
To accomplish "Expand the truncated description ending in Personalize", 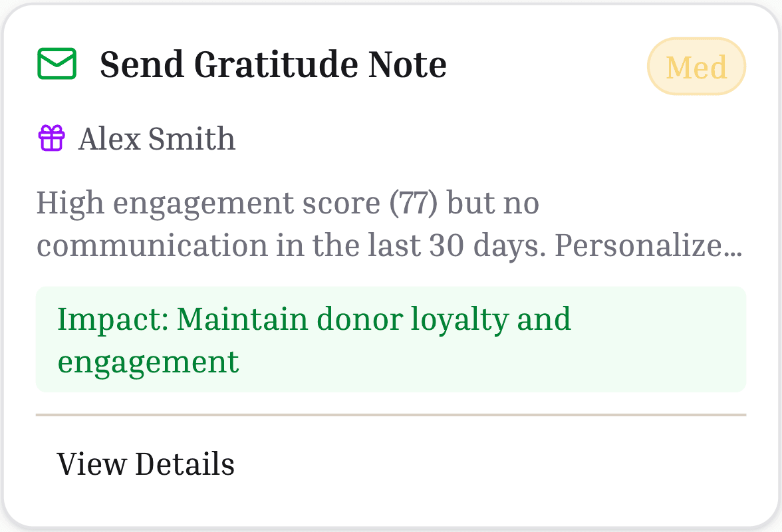I will 390,224.
